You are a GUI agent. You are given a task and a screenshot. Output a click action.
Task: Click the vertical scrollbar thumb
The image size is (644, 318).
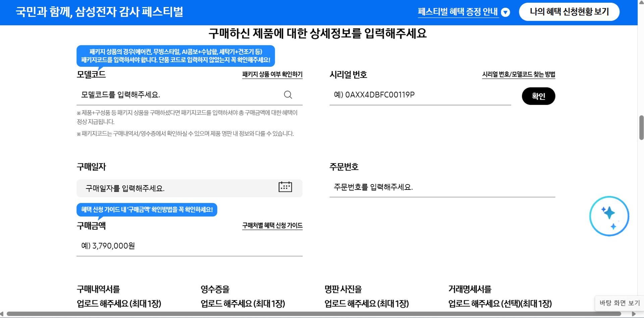[x=641, y=127]
